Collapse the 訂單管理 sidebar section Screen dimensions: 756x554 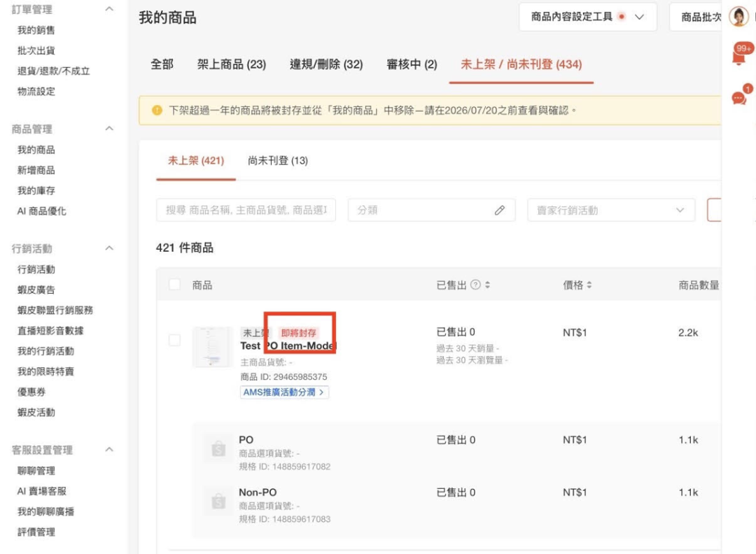[x=109, y=9]
